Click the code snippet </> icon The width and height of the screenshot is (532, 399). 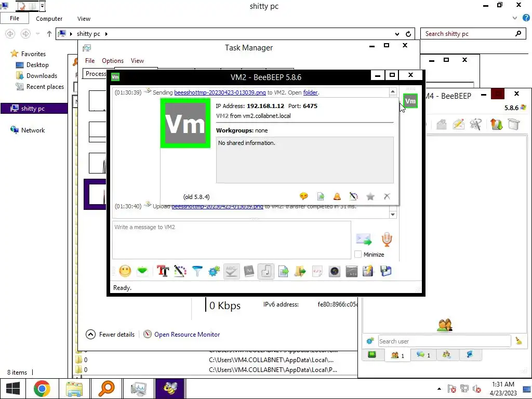[317, 271]
